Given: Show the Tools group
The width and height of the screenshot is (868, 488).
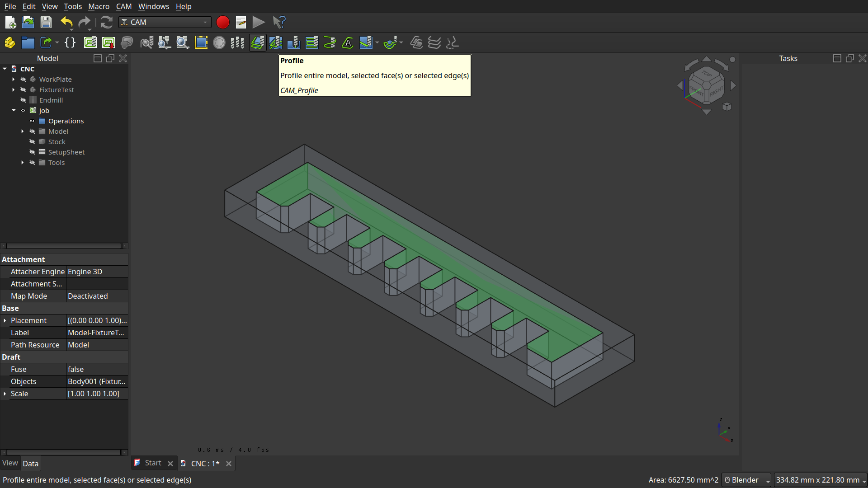Looking at the screenshot, I should click(32, 162).
